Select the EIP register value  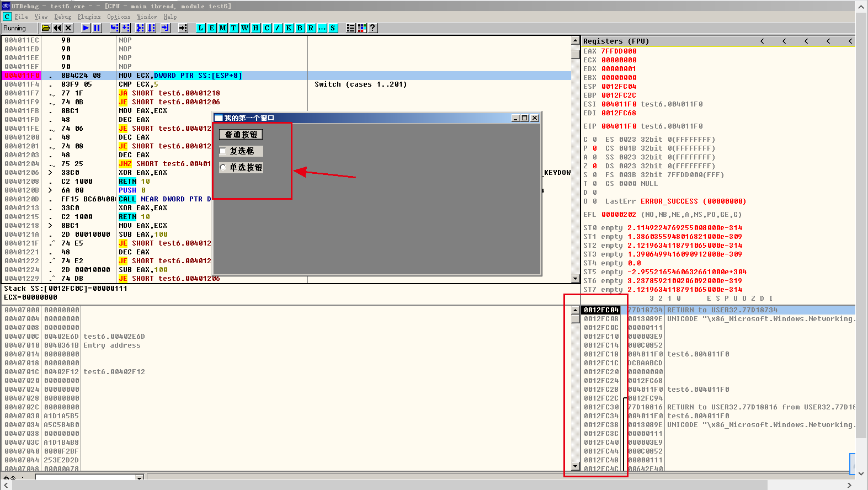pos(619,126)
